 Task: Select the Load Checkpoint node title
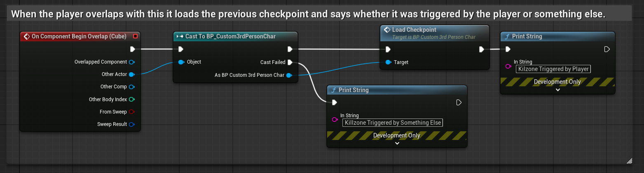point(414,30)
